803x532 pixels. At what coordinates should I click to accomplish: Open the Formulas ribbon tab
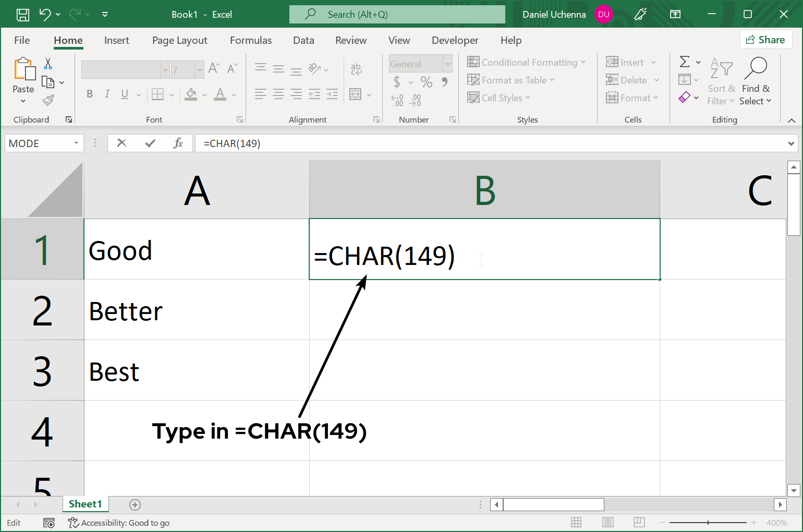pos(251,41)
